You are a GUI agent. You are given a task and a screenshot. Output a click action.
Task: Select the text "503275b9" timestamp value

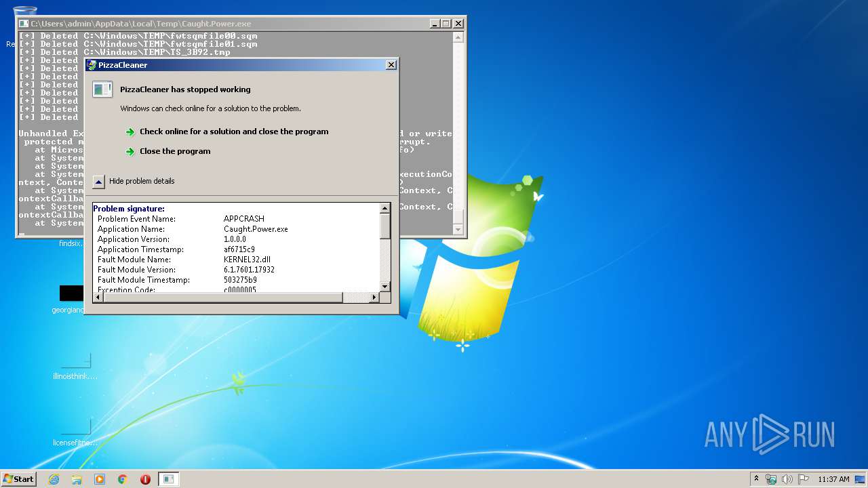point(240,280)
